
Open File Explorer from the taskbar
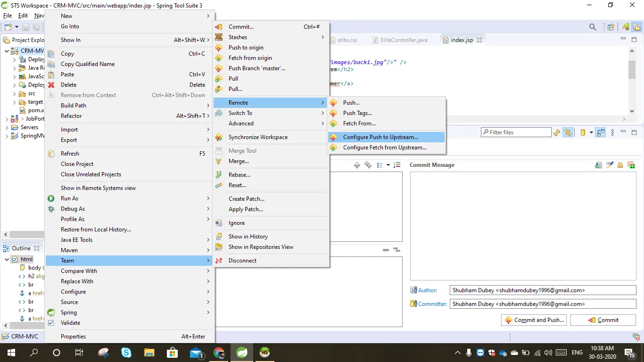(x=149, y=352)
